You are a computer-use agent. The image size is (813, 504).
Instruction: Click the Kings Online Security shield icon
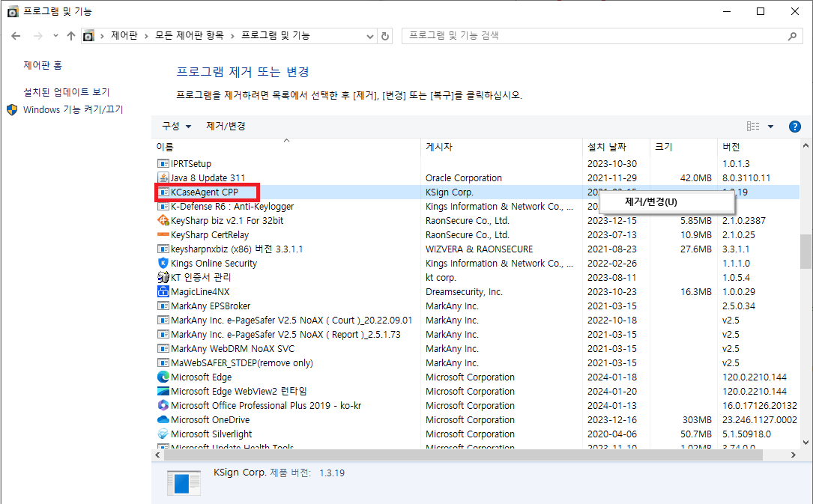(x=163, y=263)
